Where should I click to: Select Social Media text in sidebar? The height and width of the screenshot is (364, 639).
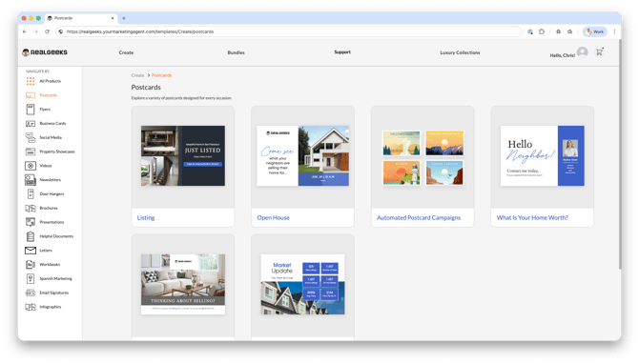[51, 137]
